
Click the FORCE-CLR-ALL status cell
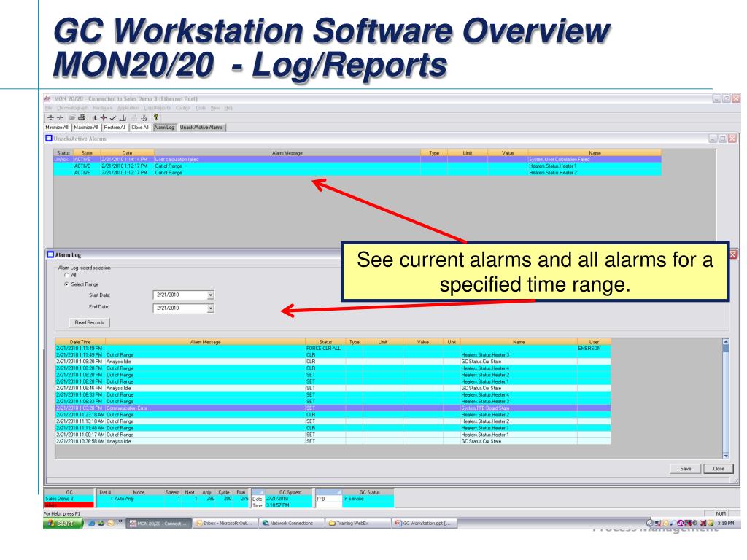point(325,349)
